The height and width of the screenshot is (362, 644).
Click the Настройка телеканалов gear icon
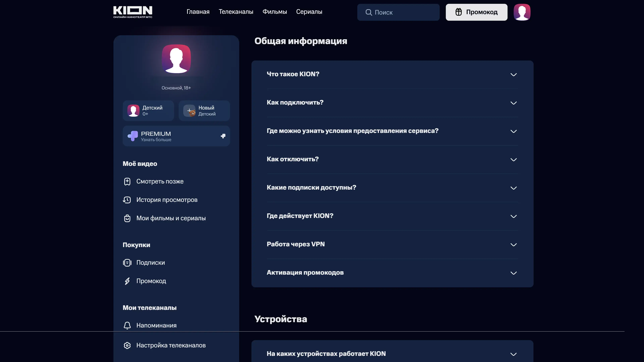127,345
